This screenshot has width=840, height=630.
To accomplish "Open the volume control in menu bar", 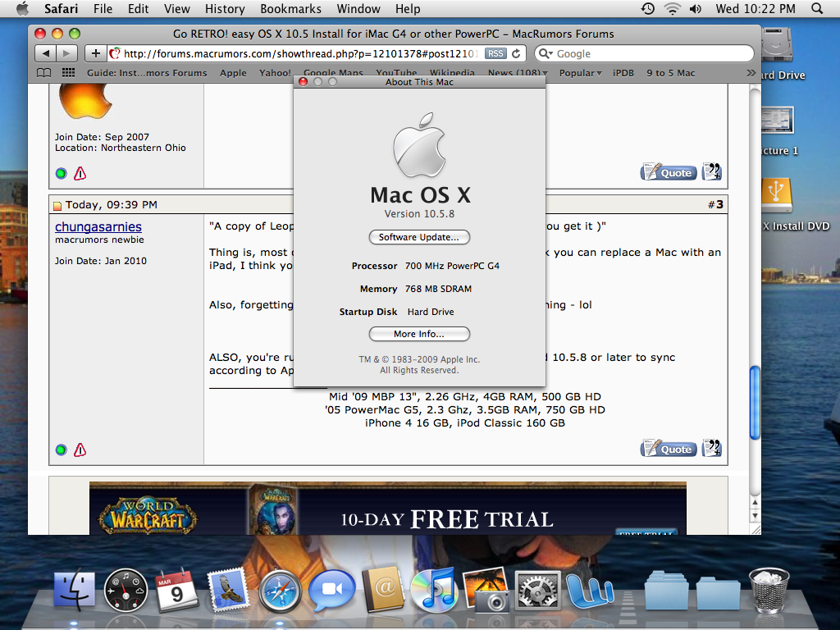I will coord(696,8).
